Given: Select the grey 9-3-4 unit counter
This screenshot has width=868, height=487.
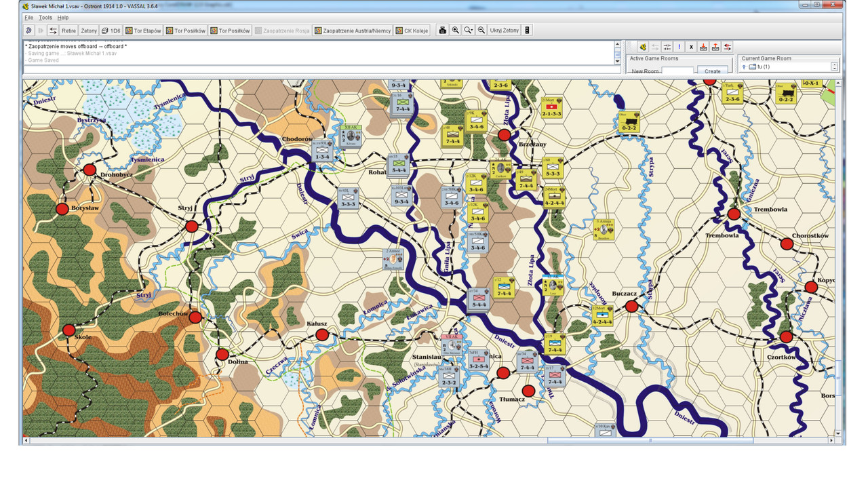Looking at the screenshot, I should (x=401, y=195).
